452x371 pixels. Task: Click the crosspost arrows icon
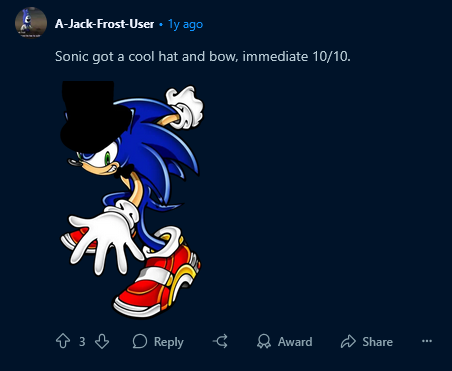[x=220, y=341]
